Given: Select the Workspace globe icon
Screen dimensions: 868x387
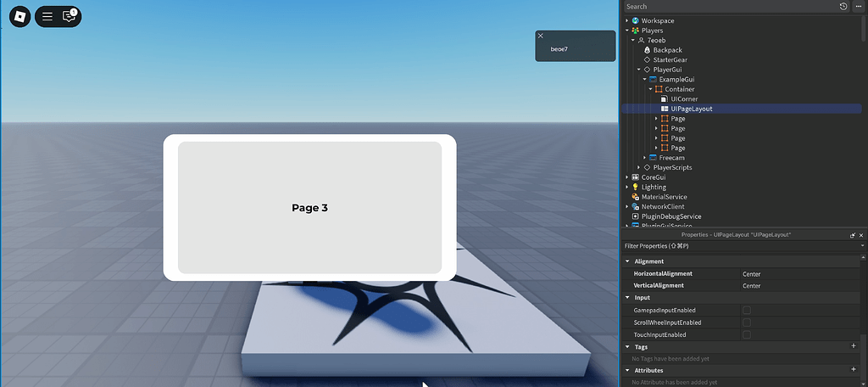Looking at the screenshot, I should (x=636, y=20).
